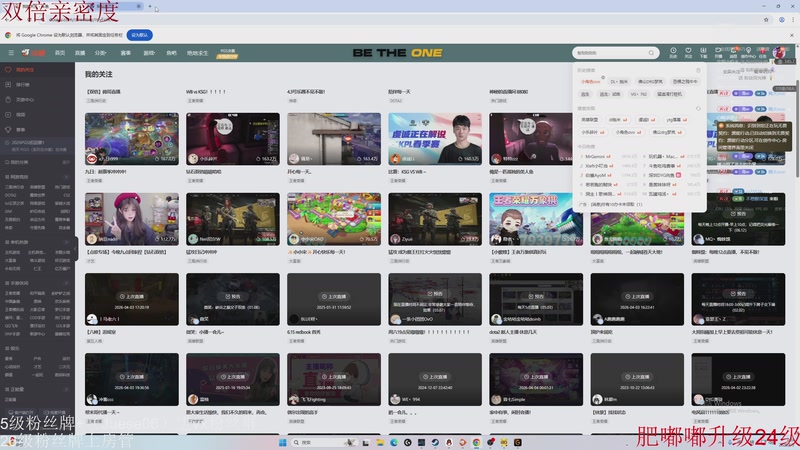Click the Douyu logo
Viewport: 800px width, 450px height.
[33, 53]
